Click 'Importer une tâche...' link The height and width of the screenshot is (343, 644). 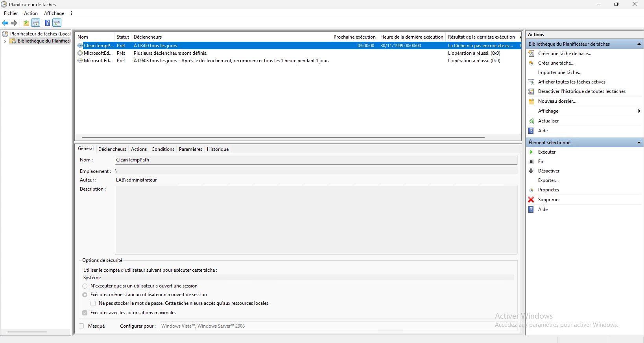[x=559, y=72]
